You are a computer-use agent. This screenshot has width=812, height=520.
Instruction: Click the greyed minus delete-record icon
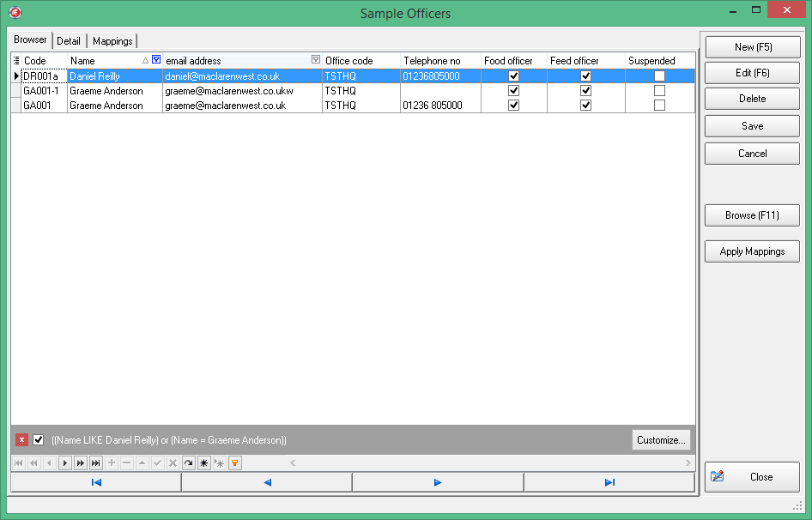point(127,463)
